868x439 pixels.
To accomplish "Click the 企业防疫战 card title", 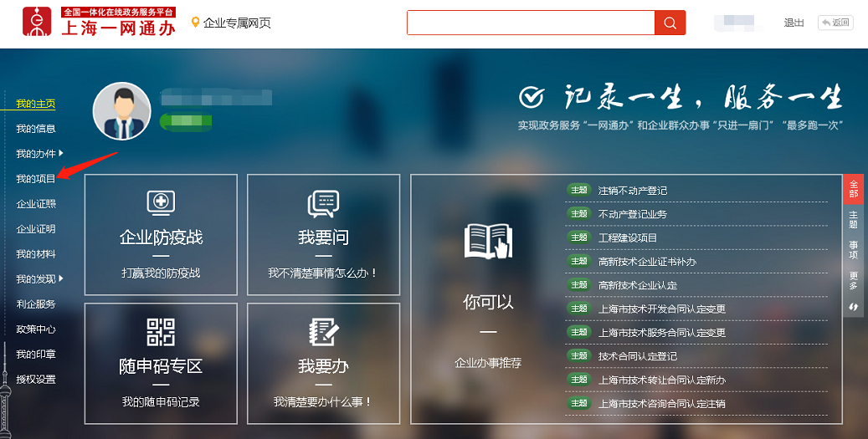I will point(161,237).
